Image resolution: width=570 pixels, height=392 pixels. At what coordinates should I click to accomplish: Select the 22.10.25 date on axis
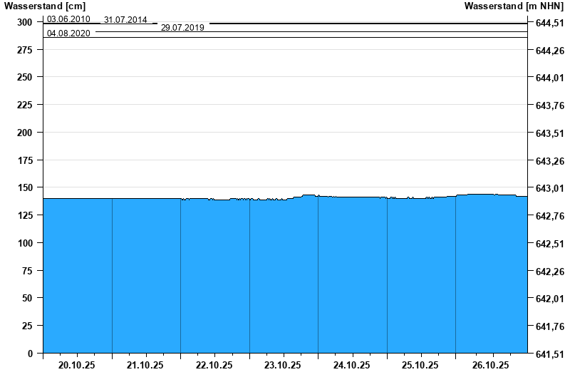pyautogui.click(x=214, y=365)
